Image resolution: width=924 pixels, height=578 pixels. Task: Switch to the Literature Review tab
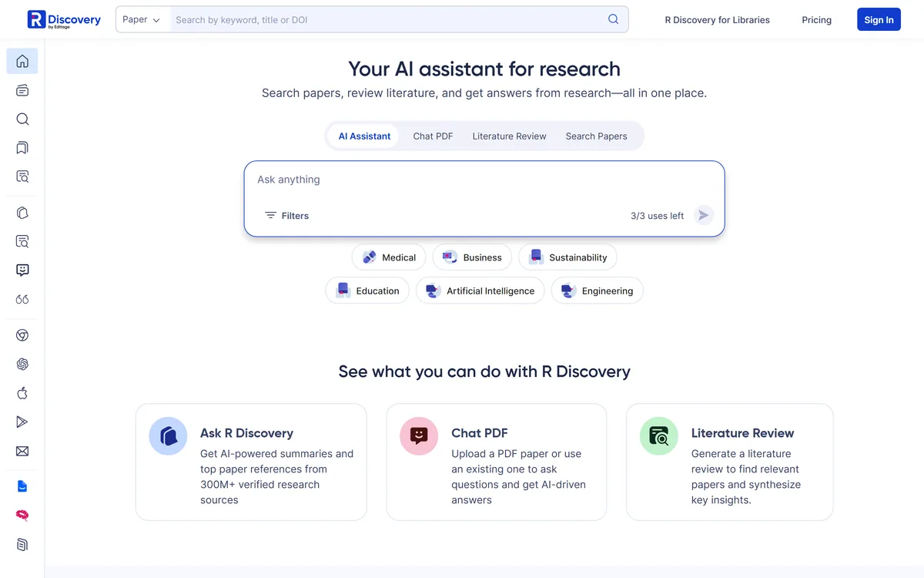tap(509, 136)
